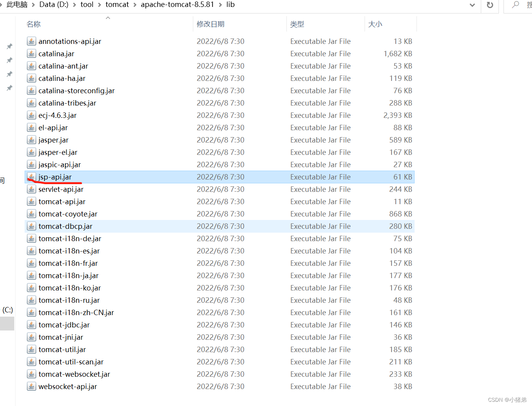Click the tomcat-websocket.jar file icon

(x=32, y=374)
